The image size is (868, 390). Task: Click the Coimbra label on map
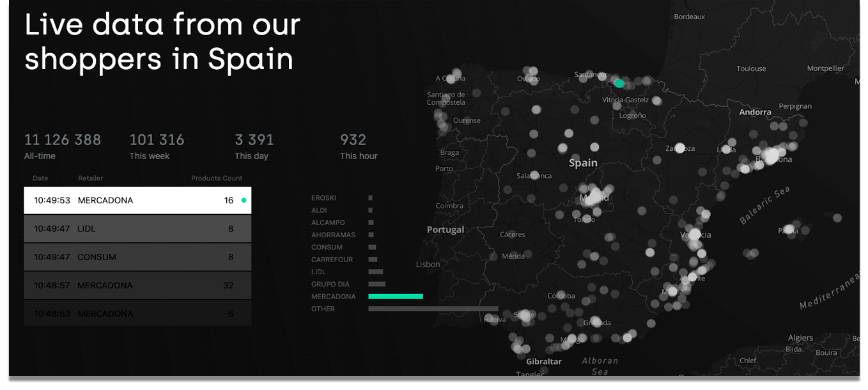[449, 206]
